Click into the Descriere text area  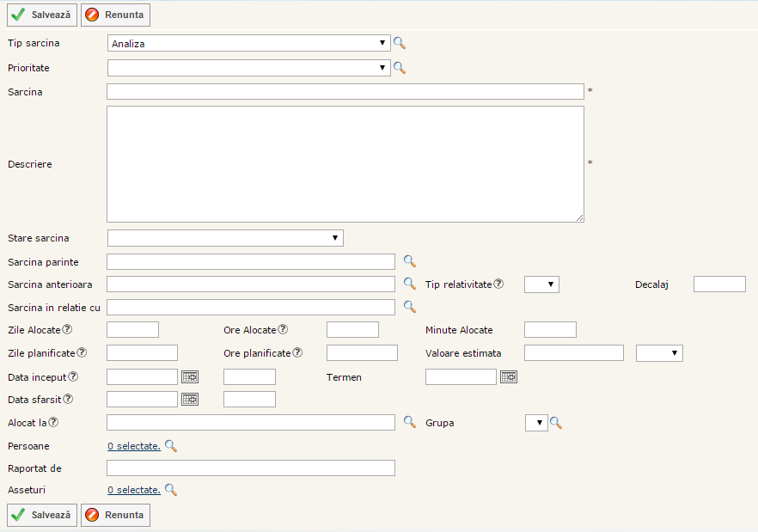[x=345, y=163]
